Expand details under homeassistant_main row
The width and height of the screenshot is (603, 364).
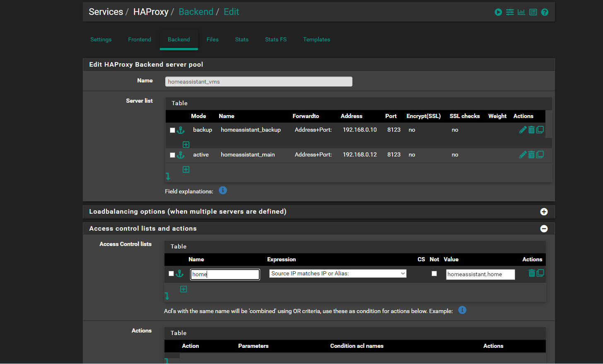pos(186,169)
